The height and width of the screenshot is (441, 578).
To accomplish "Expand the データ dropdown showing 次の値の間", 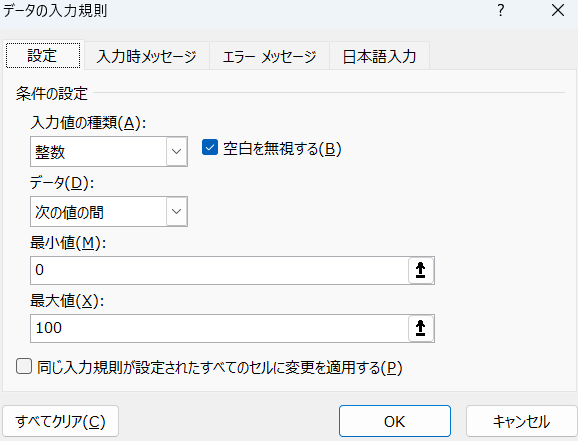I will pos(109,211).
